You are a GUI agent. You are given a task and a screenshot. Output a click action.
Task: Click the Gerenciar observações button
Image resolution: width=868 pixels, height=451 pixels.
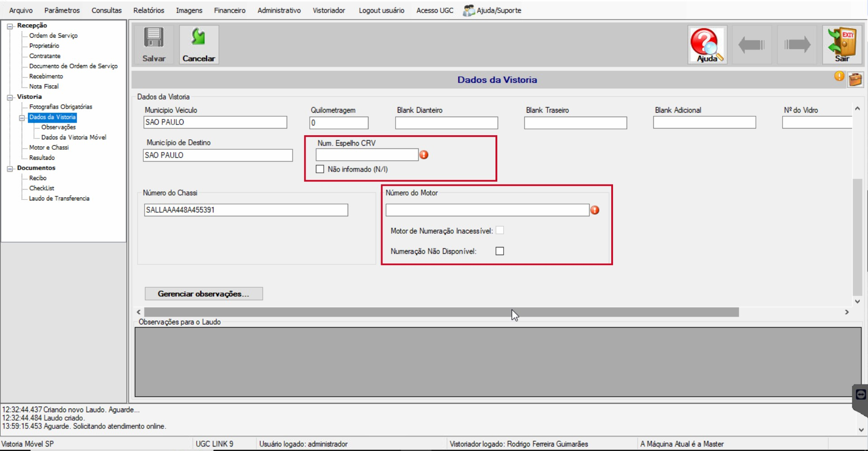point(203,294)
